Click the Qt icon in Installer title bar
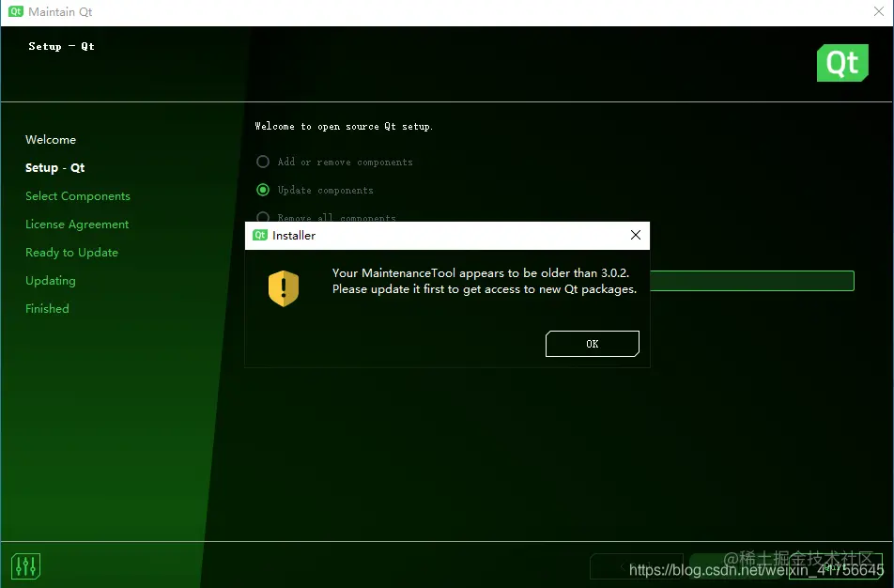894x588 pixels. (x=260, y=235)
